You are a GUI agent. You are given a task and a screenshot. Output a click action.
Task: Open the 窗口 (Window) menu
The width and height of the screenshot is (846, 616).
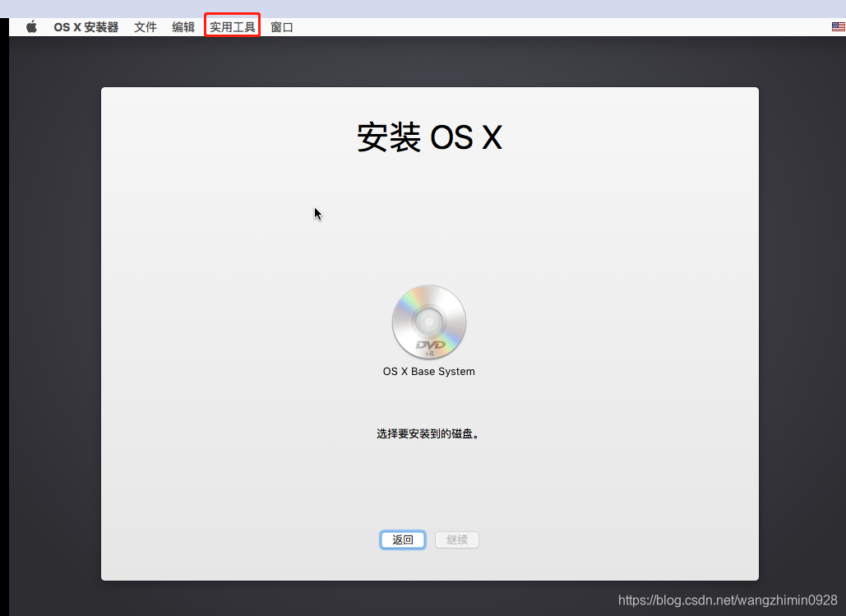[281, 26]
